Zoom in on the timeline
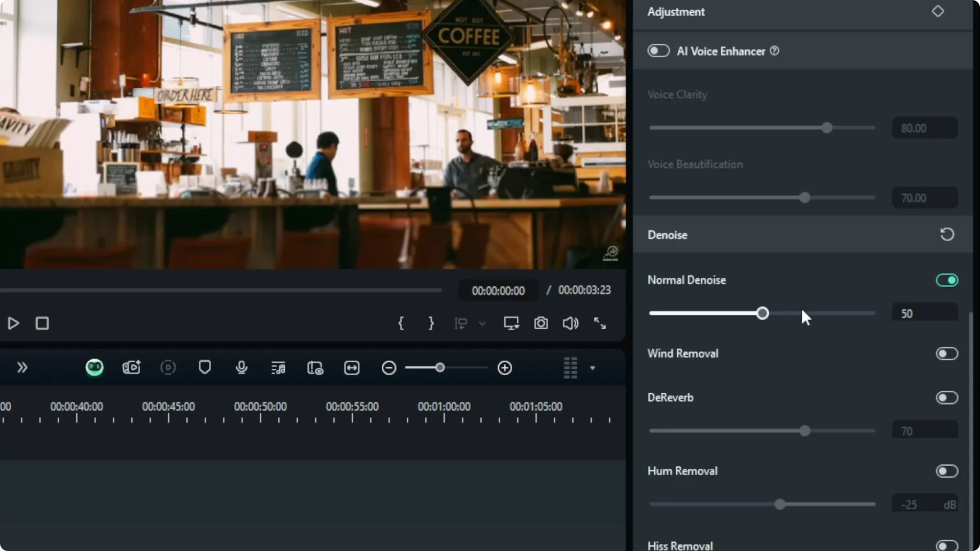This screenshot has height=551, width=980. click(x=505, y=367)
